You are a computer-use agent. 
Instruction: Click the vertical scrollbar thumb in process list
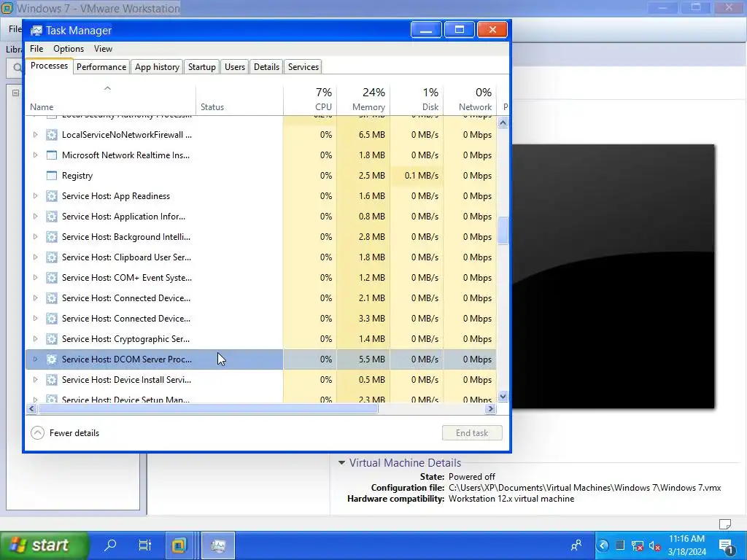[503, 231]
